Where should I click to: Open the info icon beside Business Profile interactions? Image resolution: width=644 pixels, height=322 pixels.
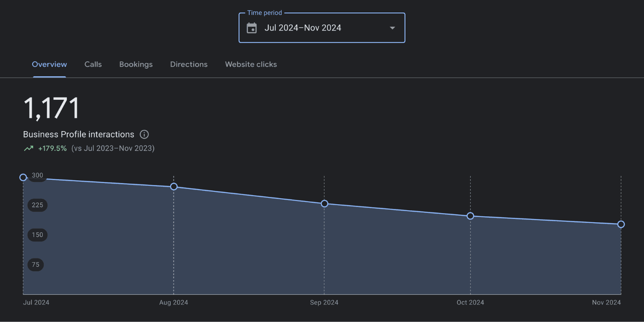pyautogui.click(x=144, y=134)
